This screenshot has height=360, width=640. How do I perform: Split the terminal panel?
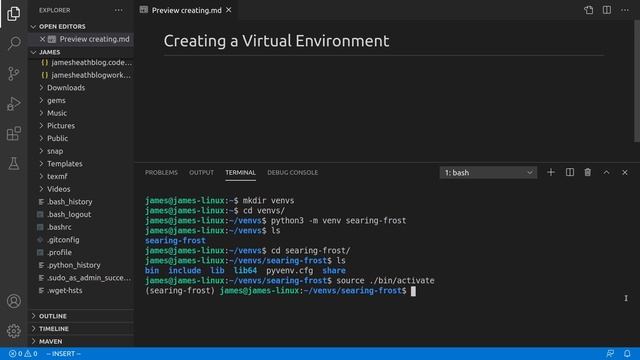tap(570, 172)
